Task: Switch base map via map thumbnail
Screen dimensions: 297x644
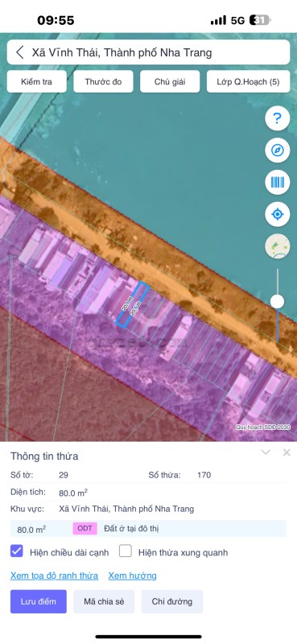Action: (x=278, y=246)
